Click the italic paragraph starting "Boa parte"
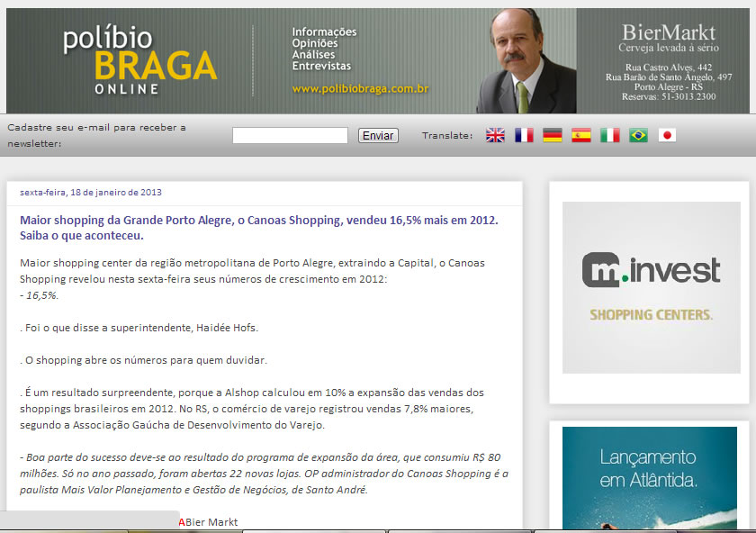 point(264,474)
